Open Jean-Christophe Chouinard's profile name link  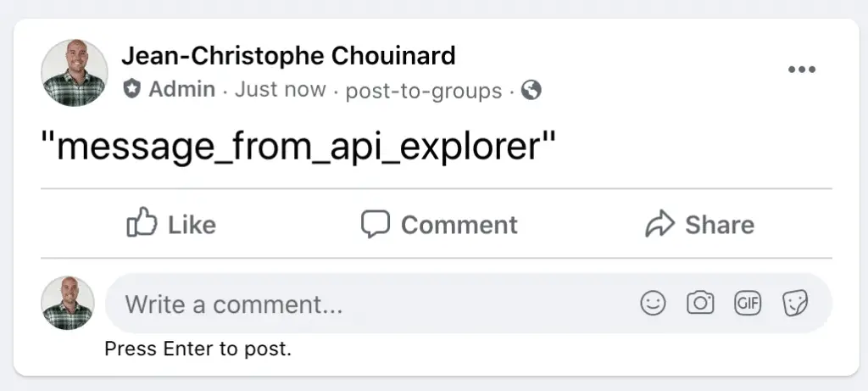[288, 55]
